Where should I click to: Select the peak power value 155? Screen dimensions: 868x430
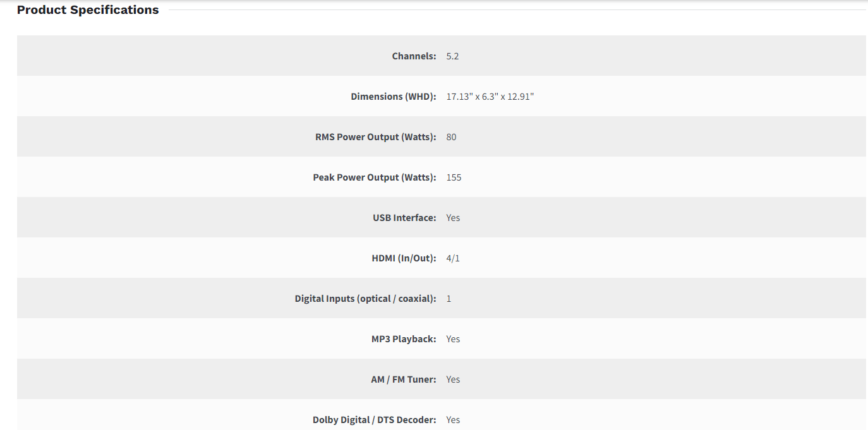(454, 177)
